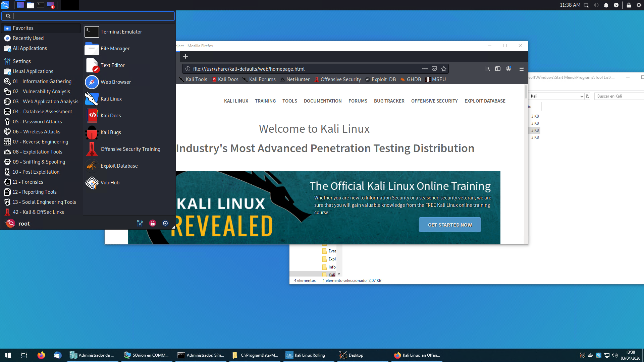Toggle the Firefox sidebar view
Screen dimensions: 644x362
point(498,69)
